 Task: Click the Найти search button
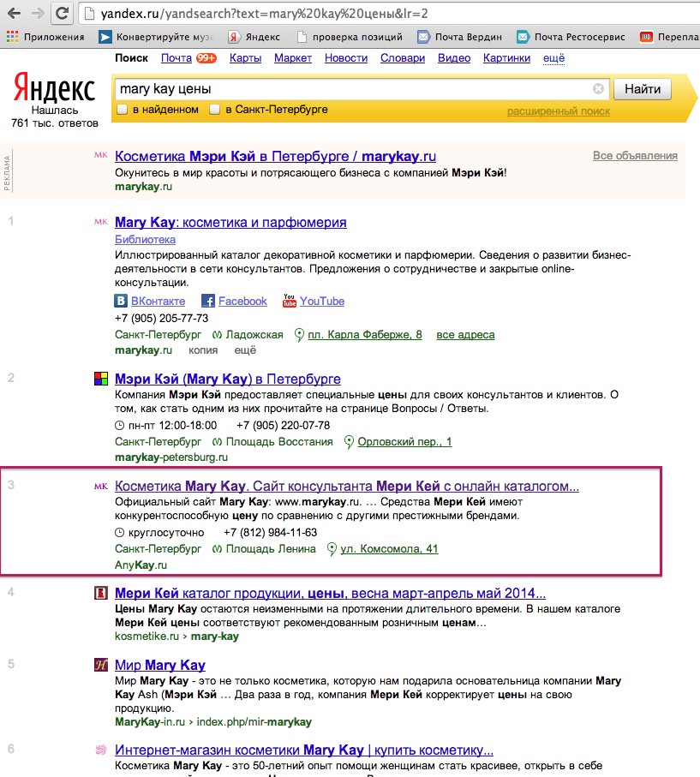tap(643, 89)
